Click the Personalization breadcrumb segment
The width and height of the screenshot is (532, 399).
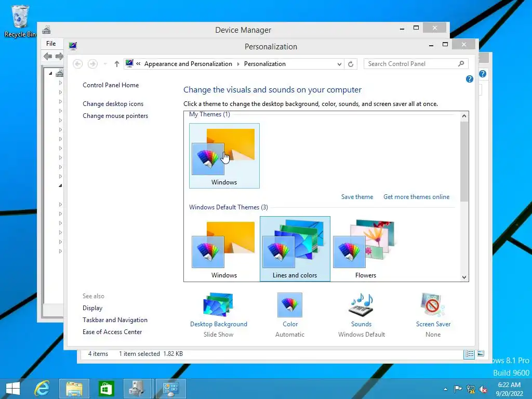click(264, 64)
